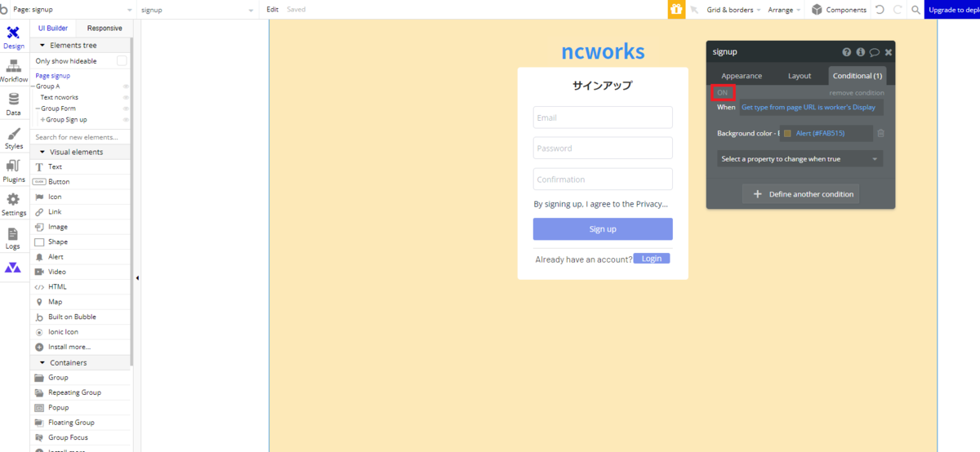Open the Layout tab
This screenshot has width=980, height=452.
(800, 76)
